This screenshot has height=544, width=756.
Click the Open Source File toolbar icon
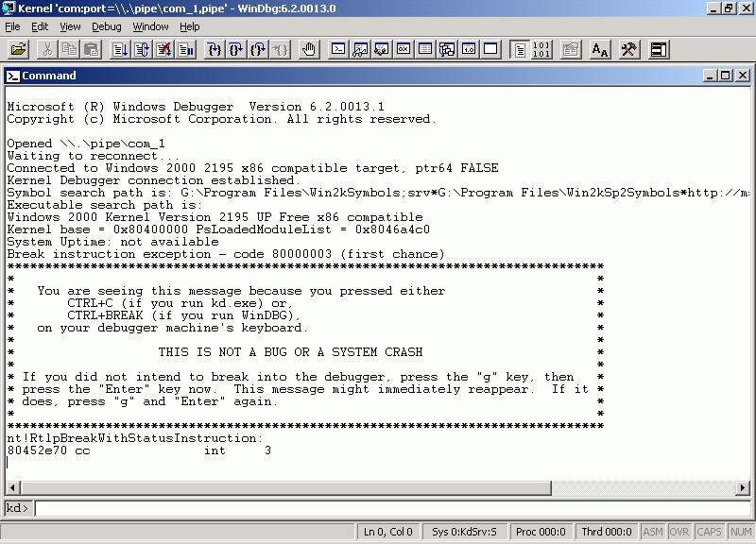[x=19, y=49]
